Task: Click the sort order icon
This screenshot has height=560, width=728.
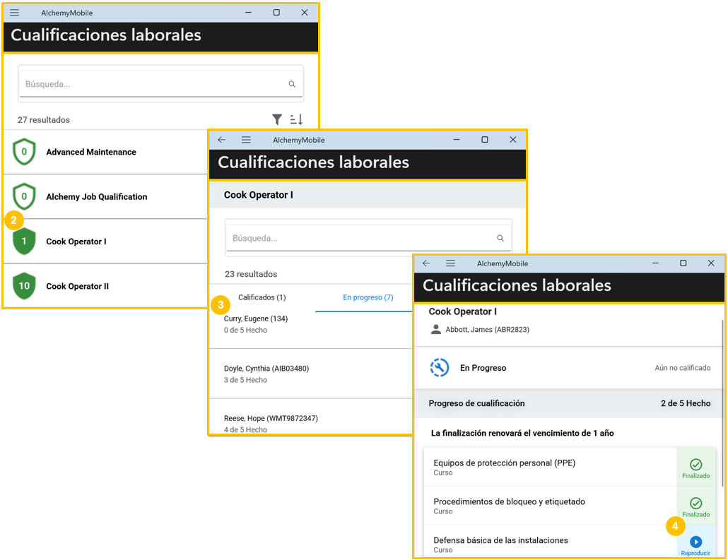Action: click(x=296, y=119)
